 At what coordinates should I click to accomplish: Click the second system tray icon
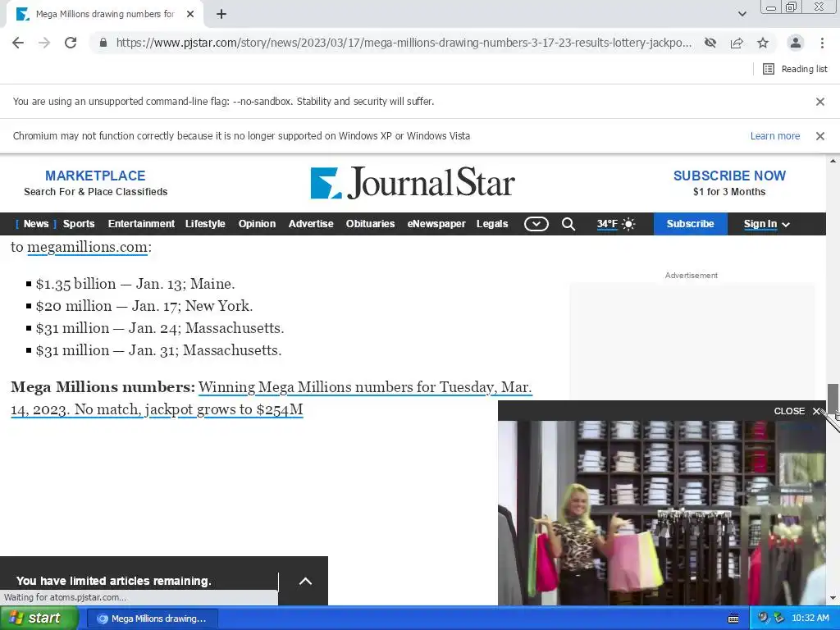click(778, 619)
